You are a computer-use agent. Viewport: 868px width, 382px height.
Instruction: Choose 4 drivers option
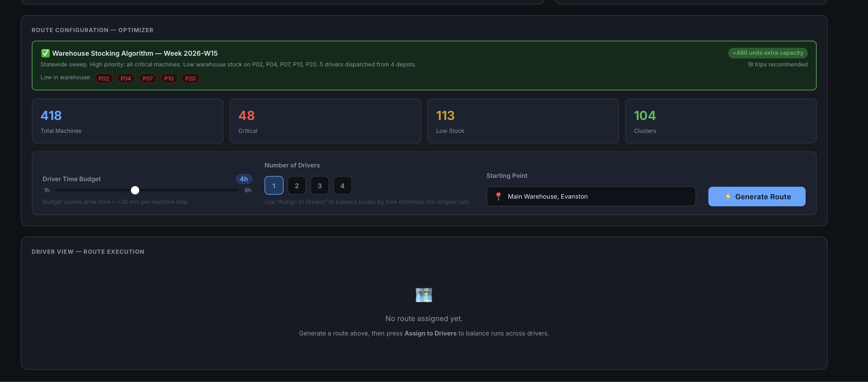(342, 185)
